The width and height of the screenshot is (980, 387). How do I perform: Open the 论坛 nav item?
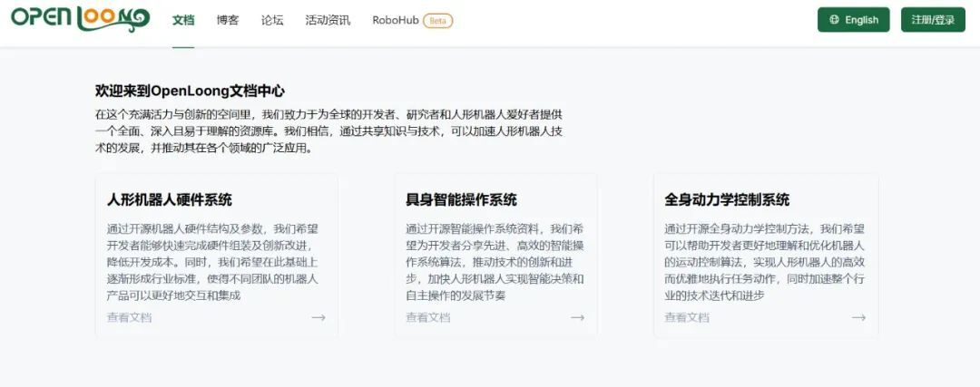(x=272, y=20)
